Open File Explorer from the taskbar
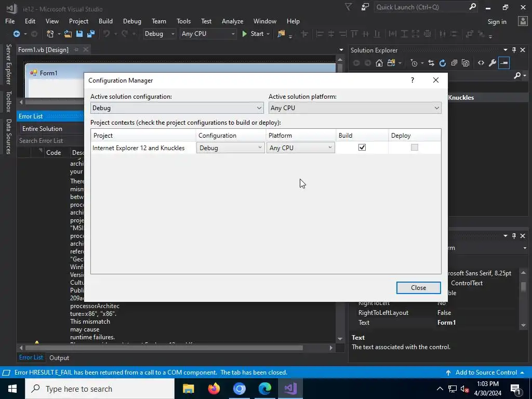Viewport: 532px width, 399px height. point(188,389)
